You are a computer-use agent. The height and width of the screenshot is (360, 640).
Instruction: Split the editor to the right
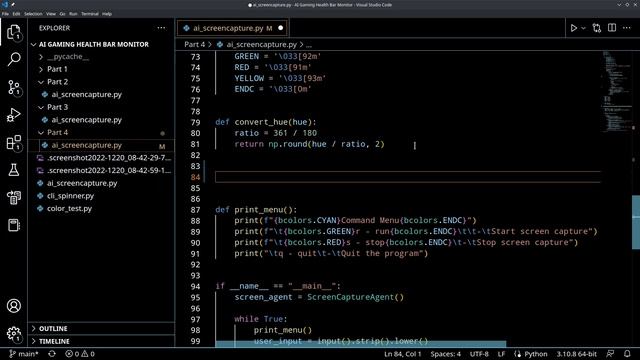[612, 28]
